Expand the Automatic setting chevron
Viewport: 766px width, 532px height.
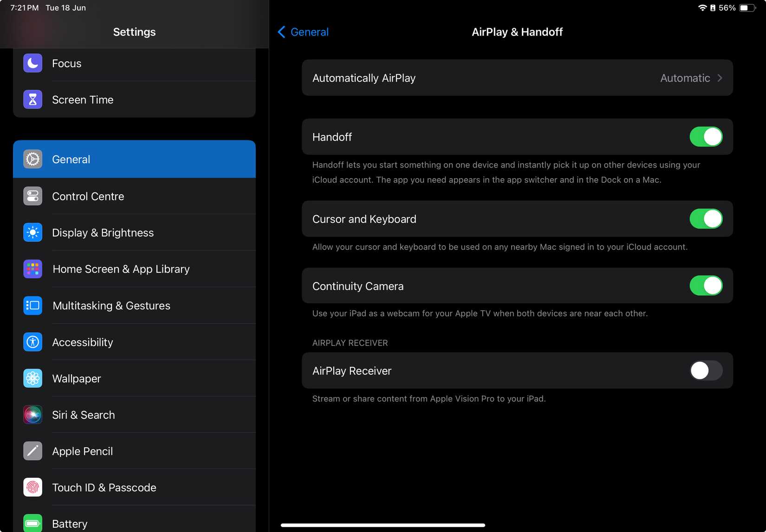pyautogui.click(x=720, y=77)
